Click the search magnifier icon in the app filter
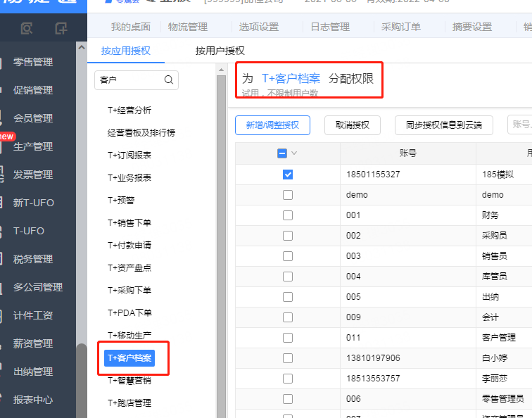532x418 pixels. point(169,80)
